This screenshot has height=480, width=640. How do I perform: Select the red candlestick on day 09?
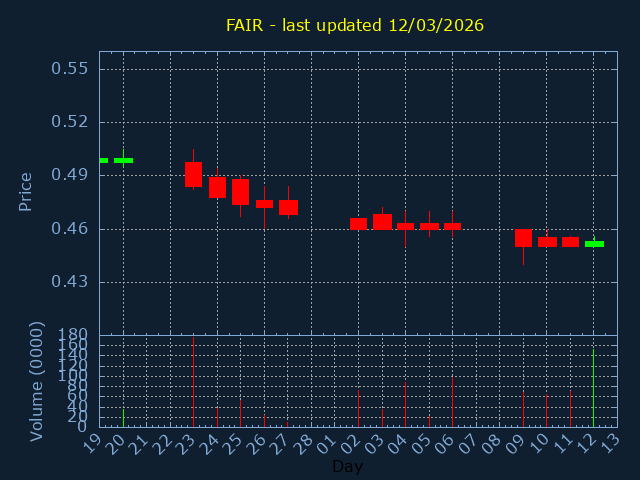[523, 238]
